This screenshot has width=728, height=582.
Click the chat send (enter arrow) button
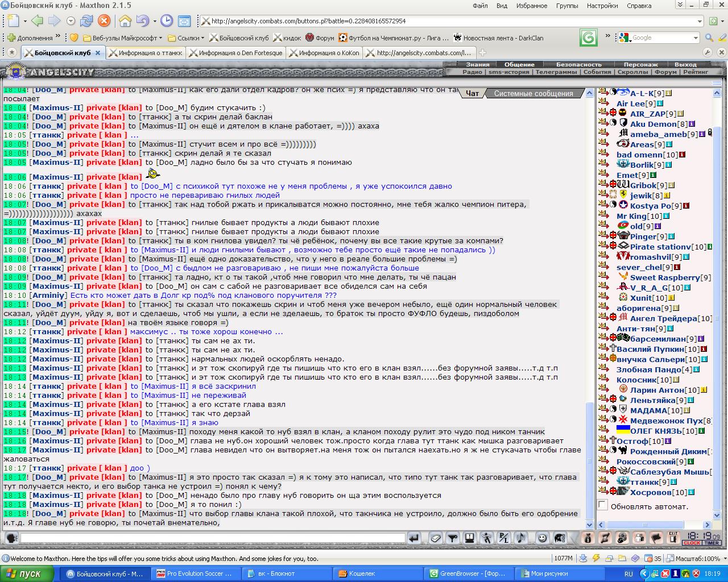[x=413, y=538]
